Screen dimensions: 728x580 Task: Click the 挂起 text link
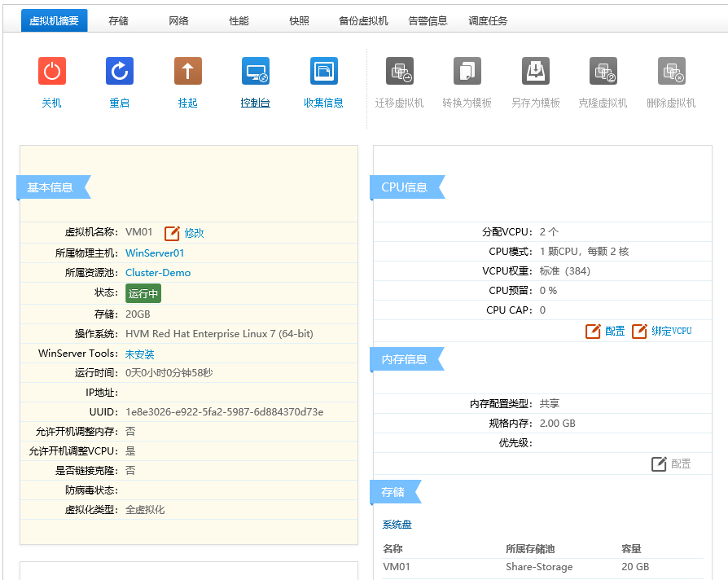(x=188, y=103)
